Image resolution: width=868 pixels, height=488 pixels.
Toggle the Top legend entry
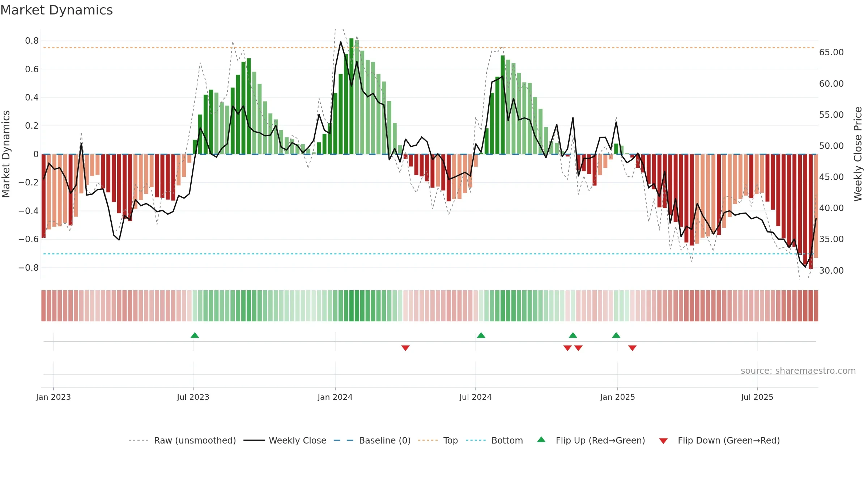438,440
